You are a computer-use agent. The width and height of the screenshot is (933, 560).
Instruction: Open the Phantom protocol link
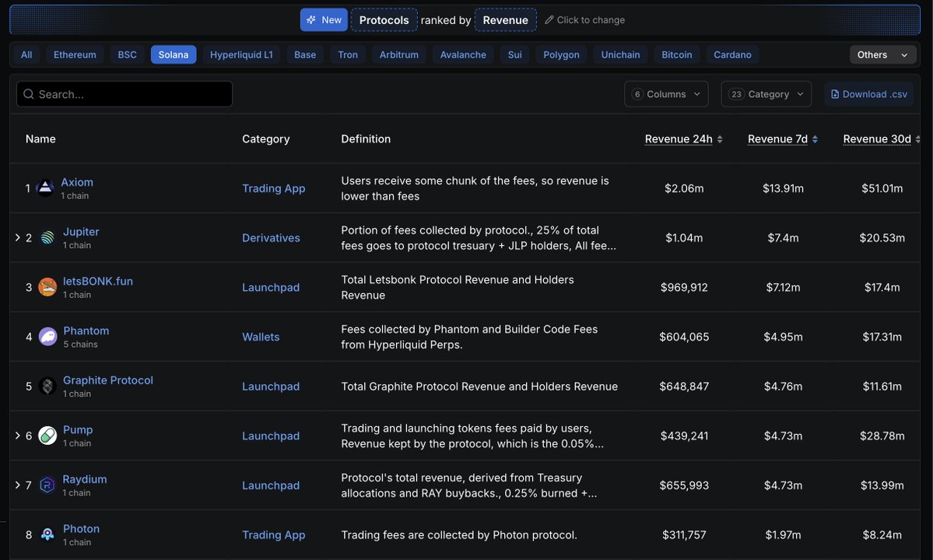coord(86,331)
